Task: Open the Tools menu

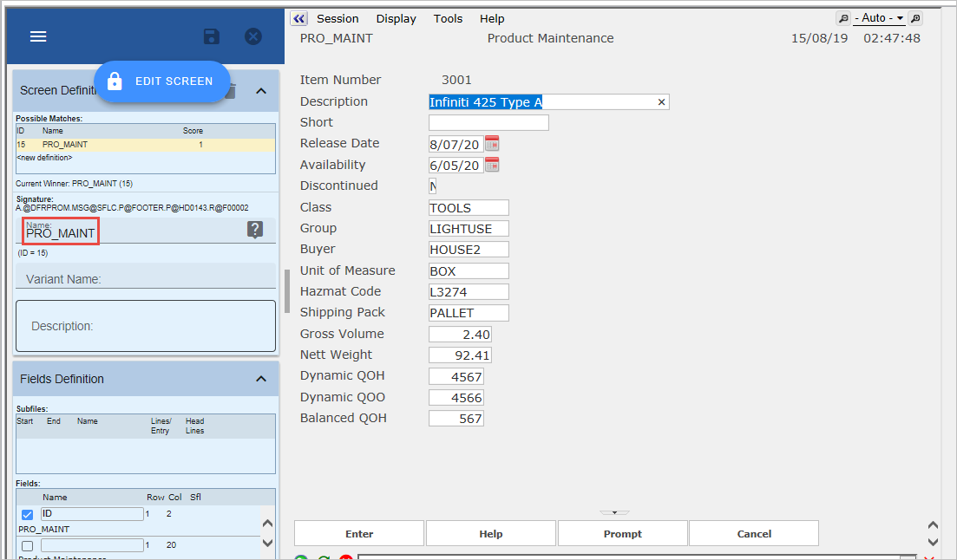Action: pos(448,19)
